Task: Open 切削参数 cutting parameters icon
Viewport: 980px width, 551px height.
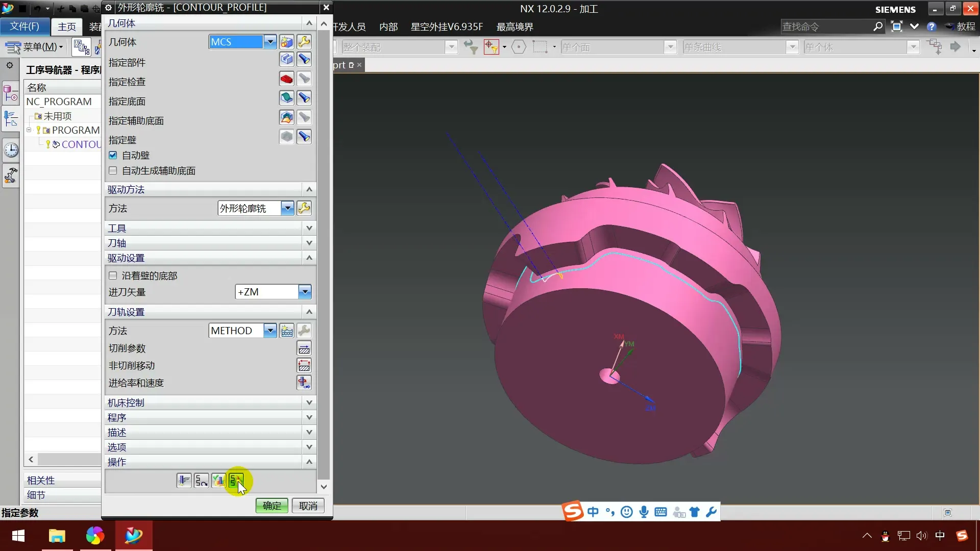Action: (304, 348)
